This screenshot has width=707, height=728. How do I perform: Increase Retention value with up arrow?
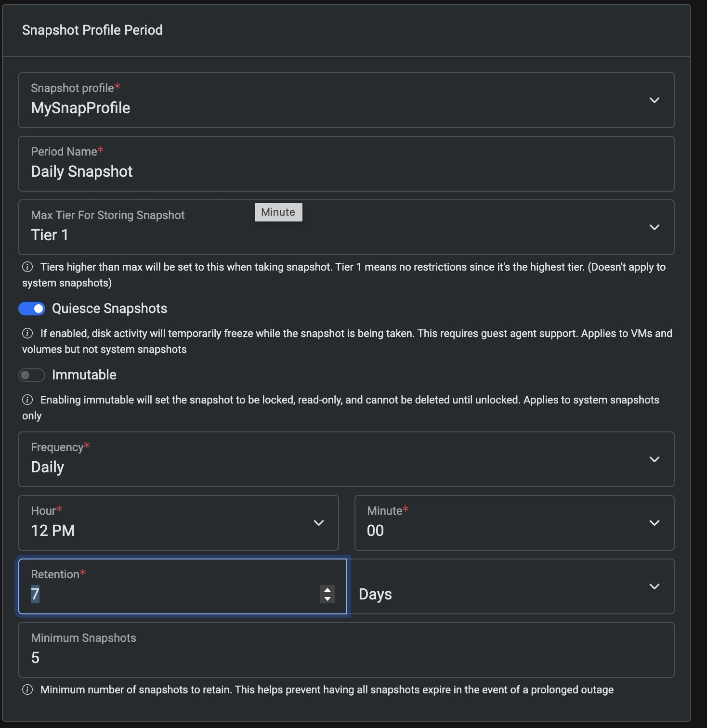[327, 590]
